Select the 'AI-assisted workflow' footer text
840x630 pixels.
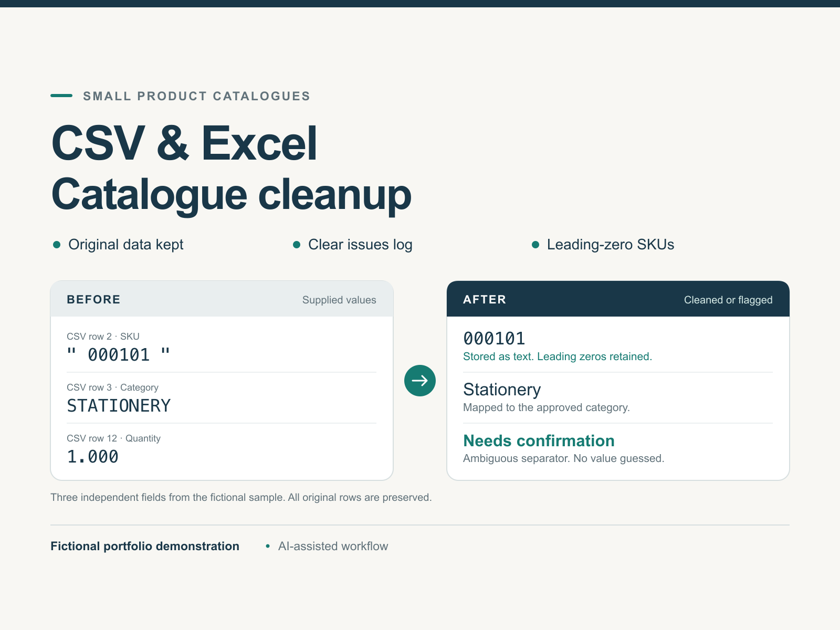pos(333,546)
